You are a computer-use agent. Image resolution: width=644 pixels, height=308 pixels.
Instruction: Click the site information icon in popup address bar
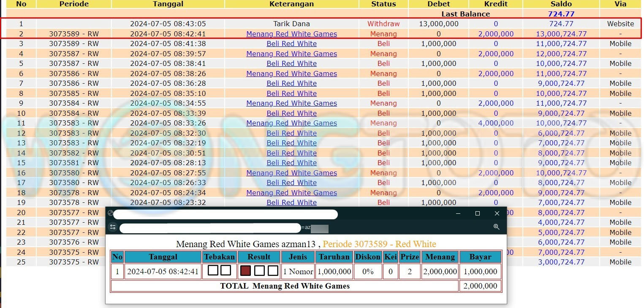click(x=113, y=227)
